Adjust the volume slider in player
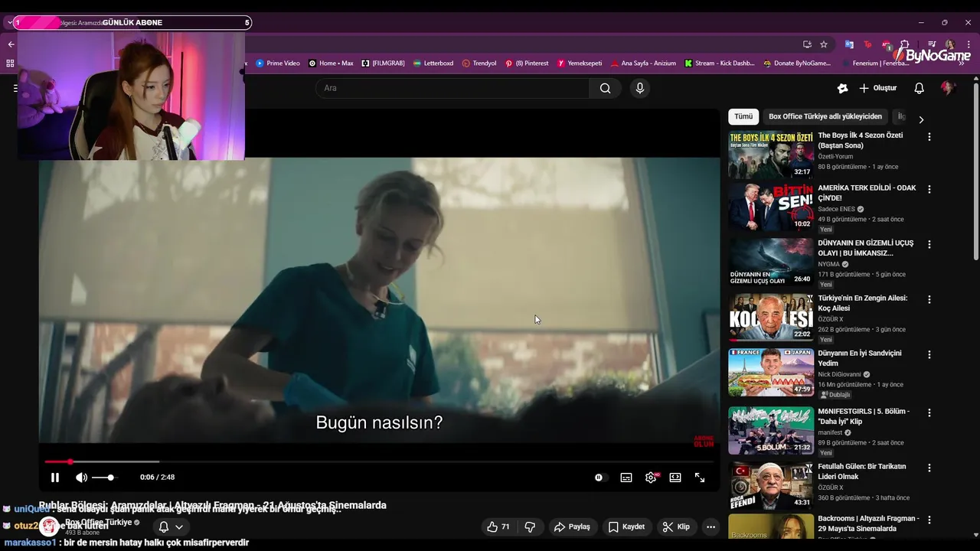The image size is (980, 551). [103, 478]
